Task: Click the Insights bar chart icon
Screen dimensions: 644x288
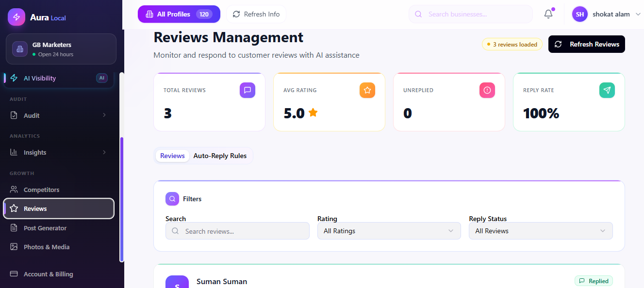Action: click(14, 152)
